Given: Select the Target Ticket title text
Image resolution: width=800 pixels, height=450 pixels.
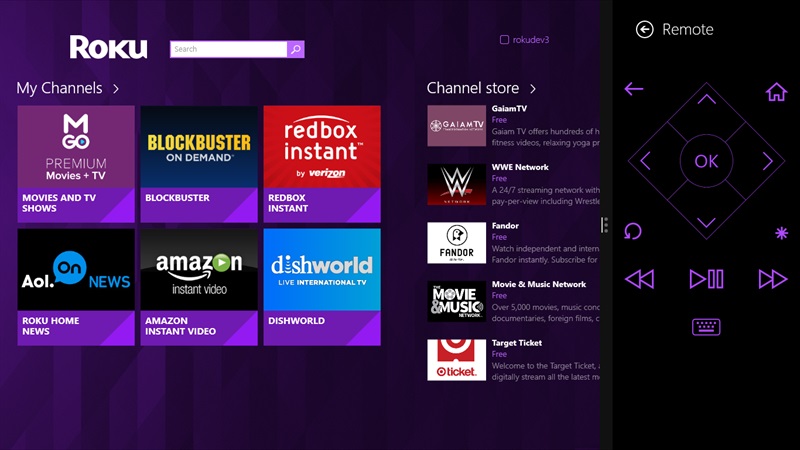Looking at the screenshot, I should click(517, 343).
